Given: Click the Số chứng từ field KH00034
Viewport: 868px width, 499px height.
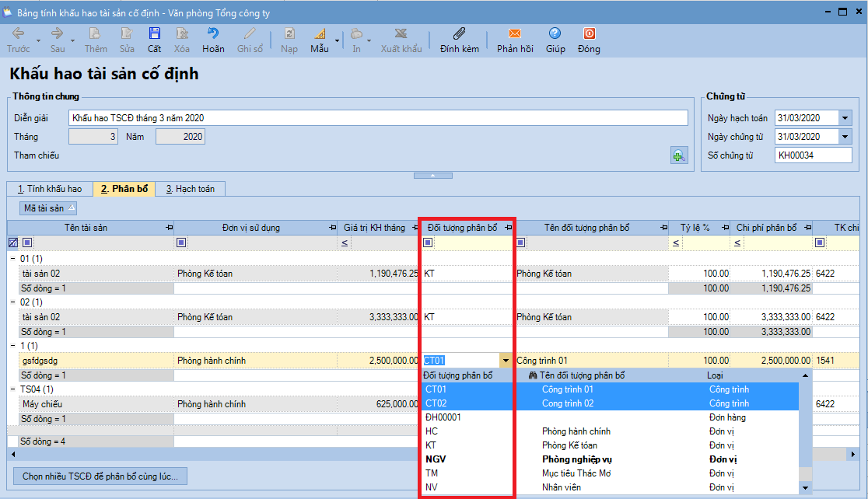Looking at the screenshot, I should point(814,155).
